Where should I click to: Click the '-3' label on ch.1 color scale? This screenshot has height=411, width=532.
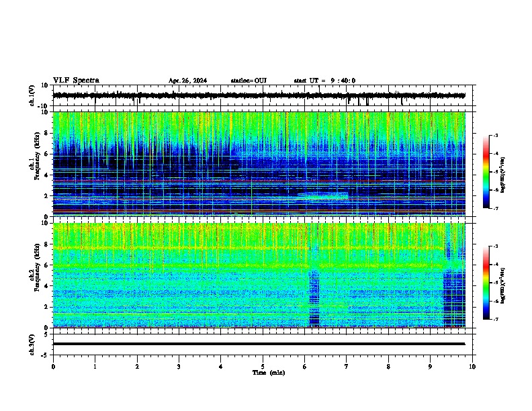click(495, 135)
